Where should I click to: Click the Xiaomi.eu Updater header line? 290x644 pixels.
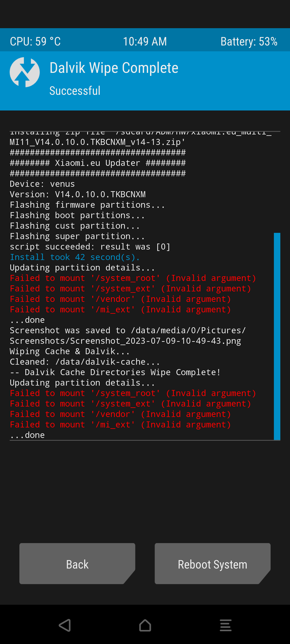click(98, 163)
